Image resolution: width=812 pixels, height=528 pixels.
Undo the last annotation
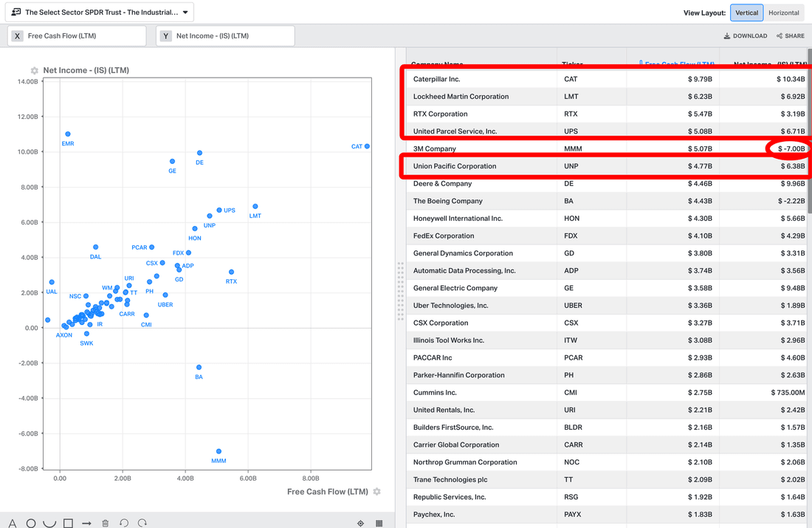pyautogui.click(x=124, y=524)
